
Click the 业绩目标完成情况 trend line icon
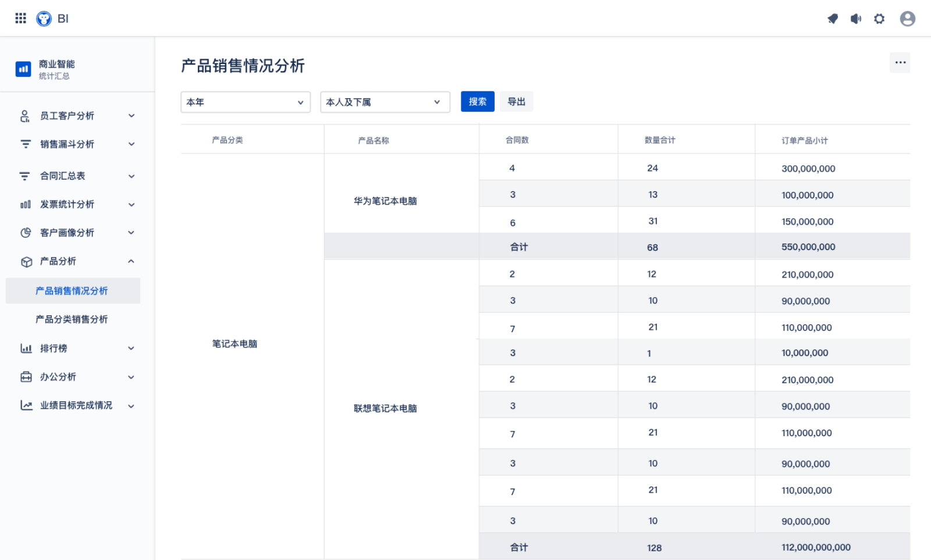(x=26, y=405)
